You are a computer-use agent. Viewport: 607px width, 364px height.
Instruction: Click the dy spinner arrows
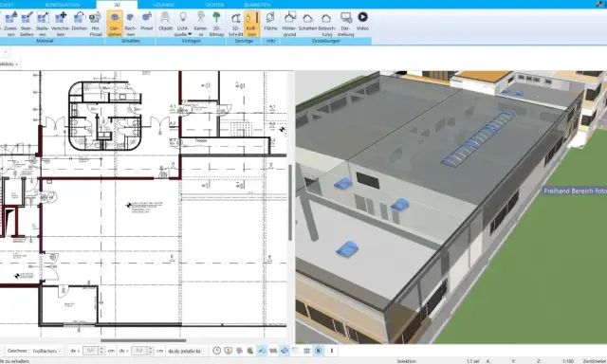pyautogui.click(x=150, y=351)
